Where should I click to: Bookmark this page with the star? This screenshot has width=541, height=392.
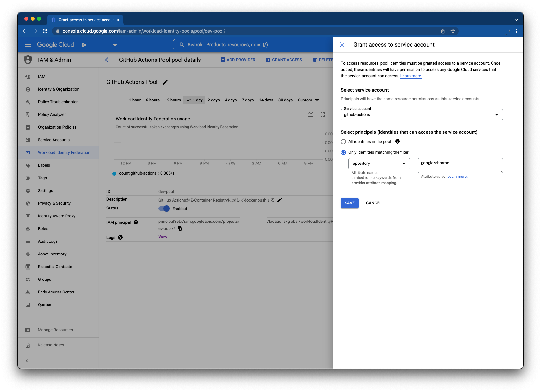[453, 31]
